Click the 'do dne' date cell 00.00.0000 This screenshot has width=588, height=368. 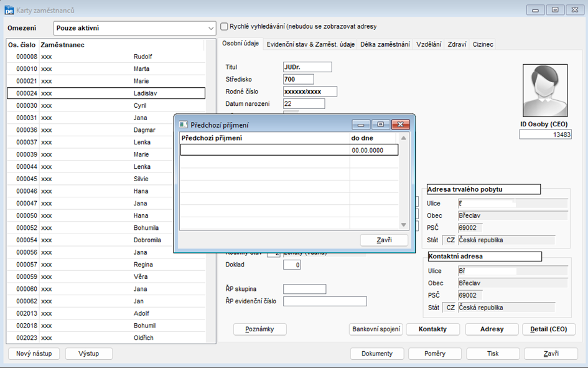tap(373, 151)
